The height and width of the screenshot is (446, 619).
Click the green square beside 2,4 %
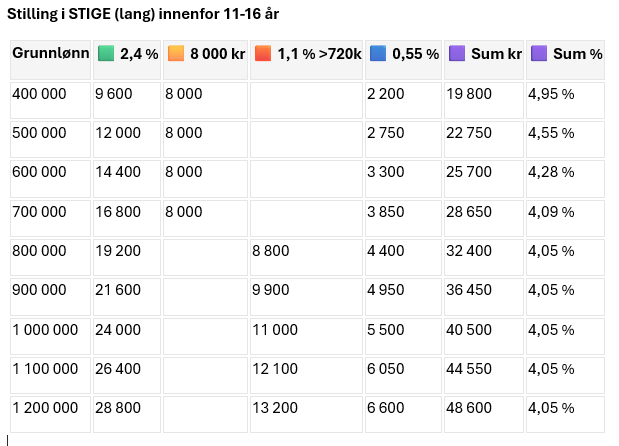(x=106, y=53)
